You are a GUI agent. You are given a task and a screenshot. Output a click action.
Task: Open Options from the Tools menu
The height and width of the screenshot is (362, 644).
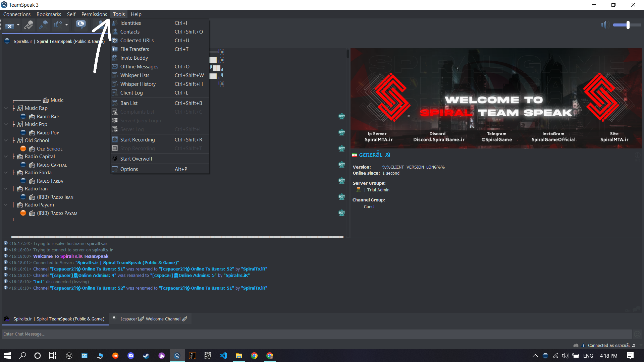pyautogui.click(x=128, y=169)
